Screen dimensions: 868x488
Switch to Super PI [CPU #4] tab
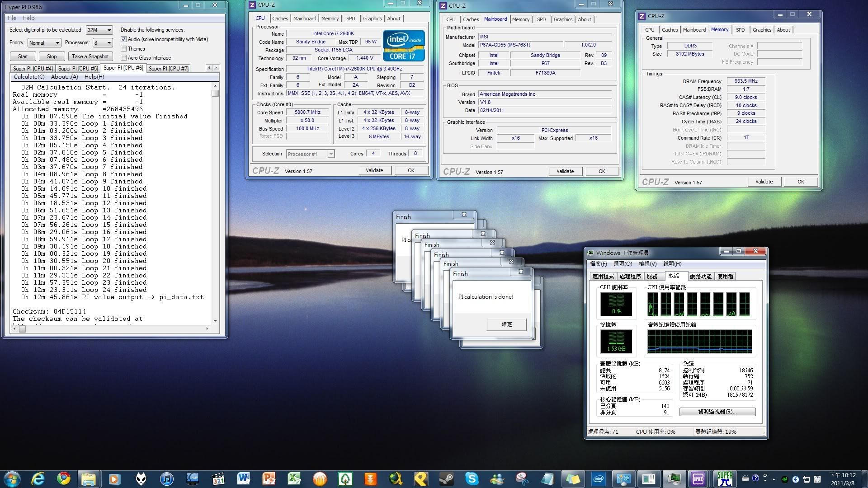click(33, 69)
